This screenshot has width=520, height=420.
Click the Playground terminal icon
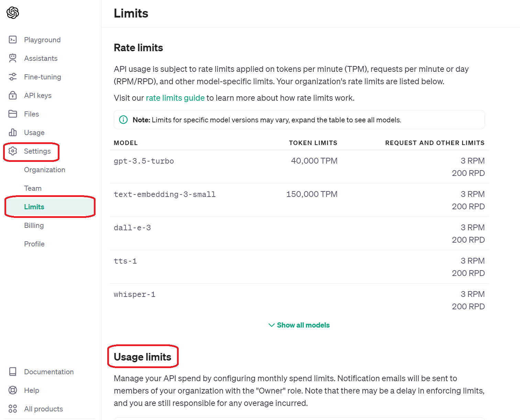pyautogui.click(x=13, y=40)
